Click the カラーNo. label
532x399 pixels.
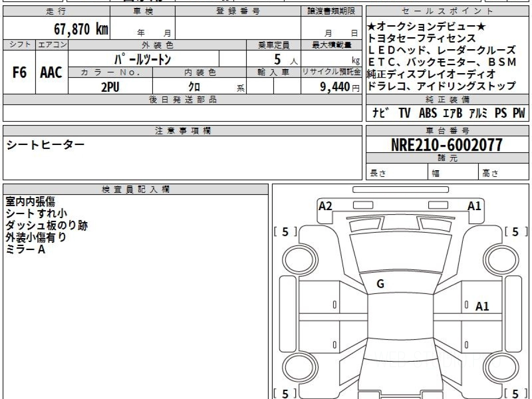[110, 72]
